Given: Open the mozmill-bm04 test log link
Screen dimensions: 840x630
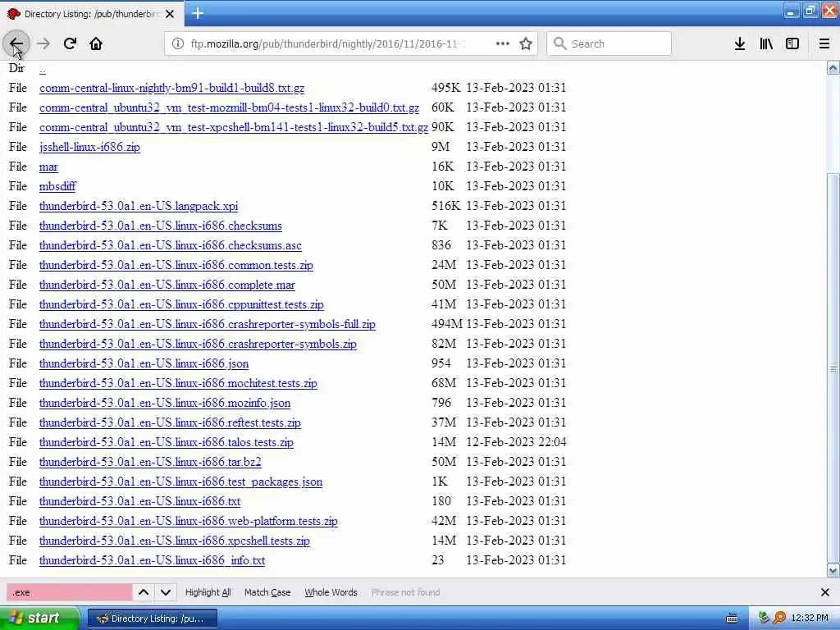Looking at the screenshot, I should 229,107.
